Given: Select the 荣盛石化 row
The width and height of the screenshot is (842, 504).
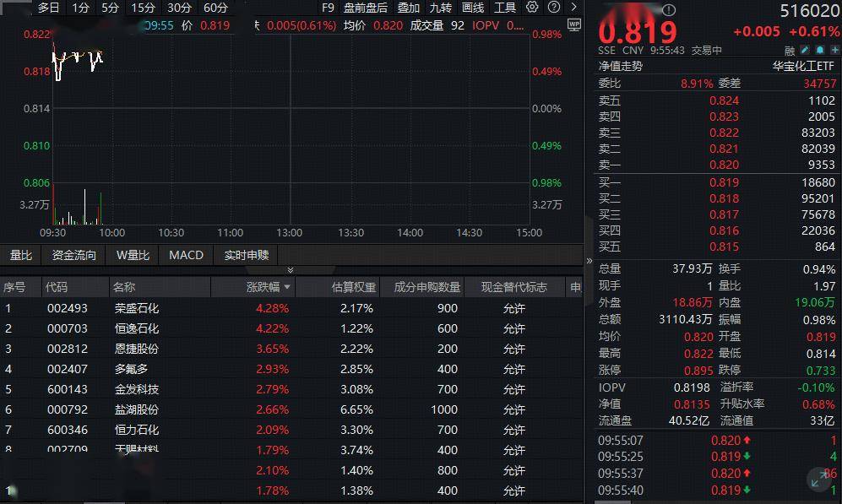Looking at the screenshot, I should pos(291,308).
